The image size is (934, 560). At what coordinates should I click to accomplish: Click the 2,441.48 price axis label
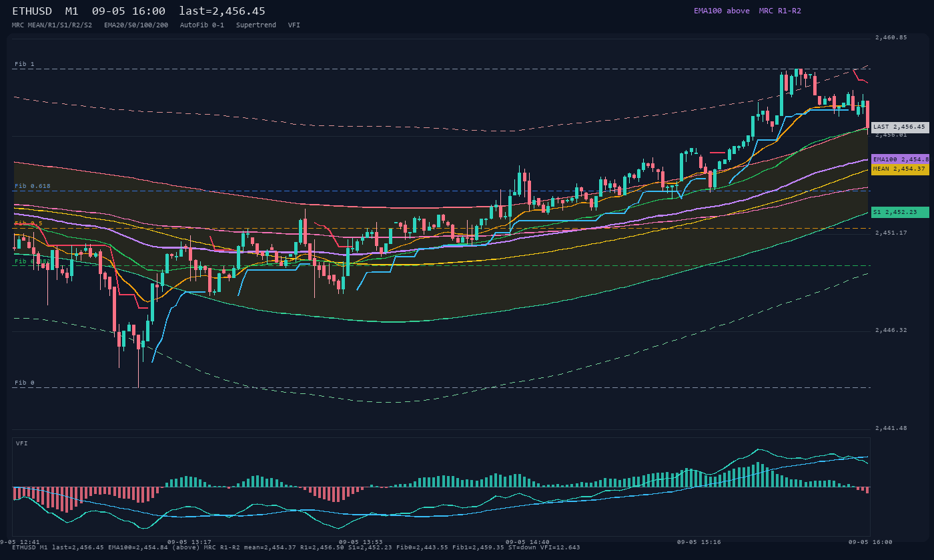[x=891, y=428]
